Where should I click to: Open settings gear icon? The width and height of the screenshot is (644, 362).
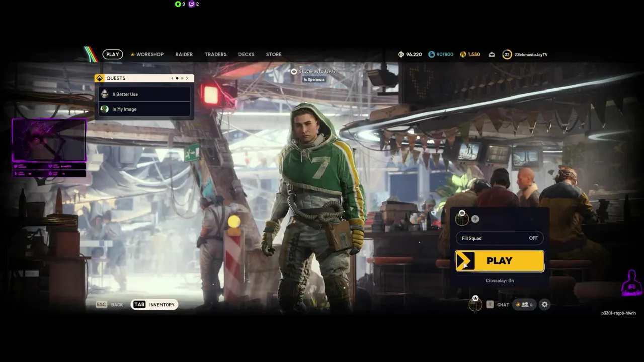click(544, 304)
